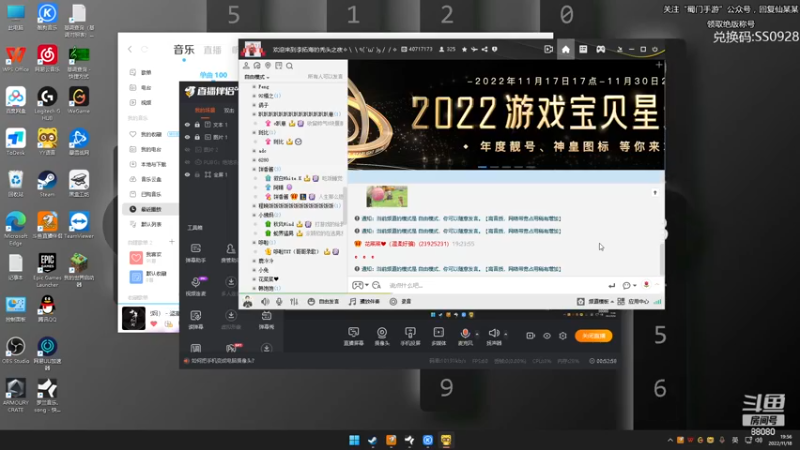The height and width of the screenshot is (450, 800).
Task: Toggle the microphone in streaming toolbar
Action: 465,337
